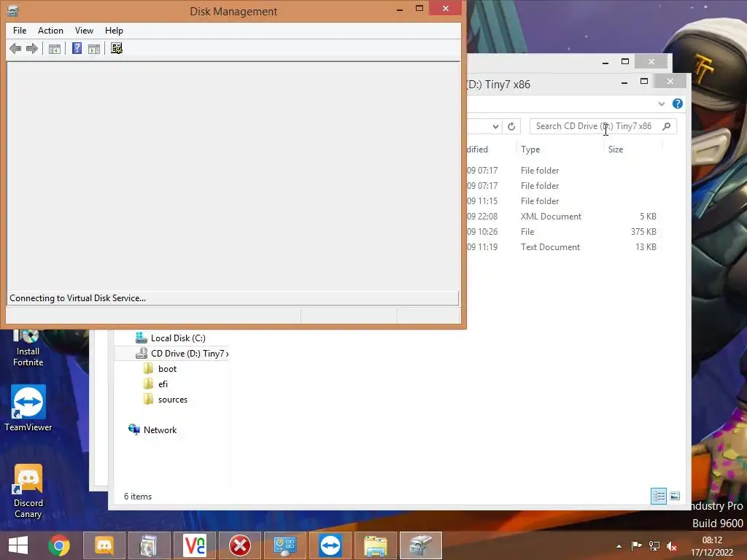Viewport: 747px width, 560px height.
Task: Expand the Explorer ribbon chevron
Action: tap(661, 104)
